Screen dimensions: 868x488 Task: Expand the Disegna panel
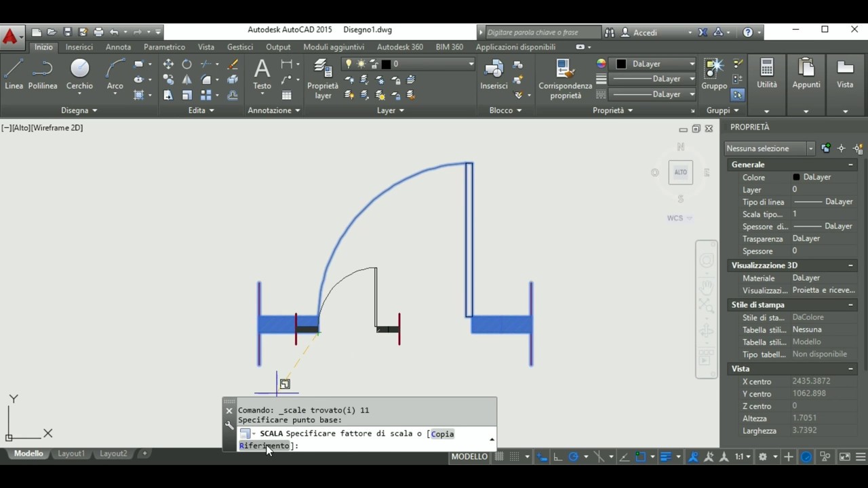point(79,110)
